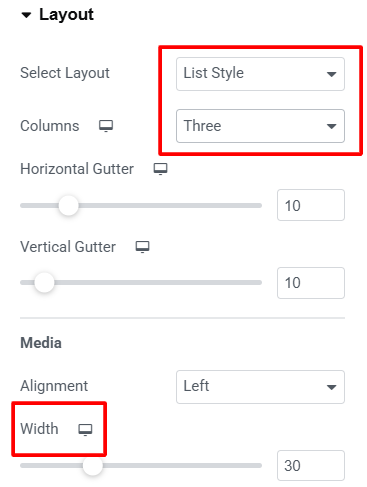Click the Horizontal Gutter slider handle
The width and height of the screenshot is (367, 487).
[68, 206]
